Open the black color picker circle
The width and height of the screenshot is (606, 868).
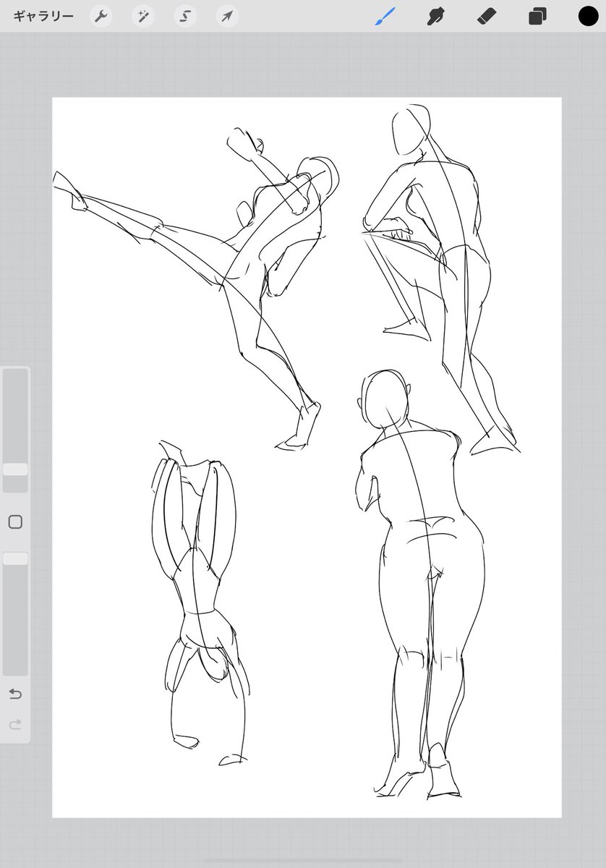coord(588,16)
